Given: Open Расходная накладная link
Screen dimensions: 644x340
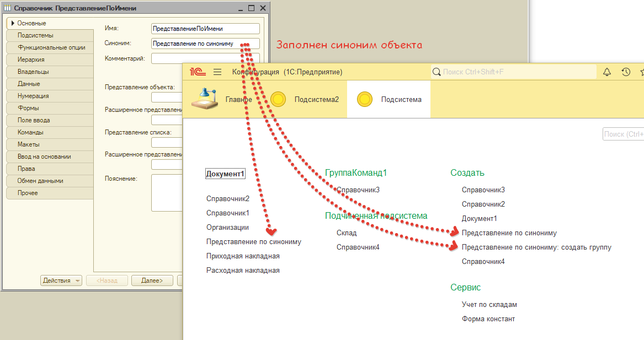Looking at the screenshot, I should [x=243, y=271].
